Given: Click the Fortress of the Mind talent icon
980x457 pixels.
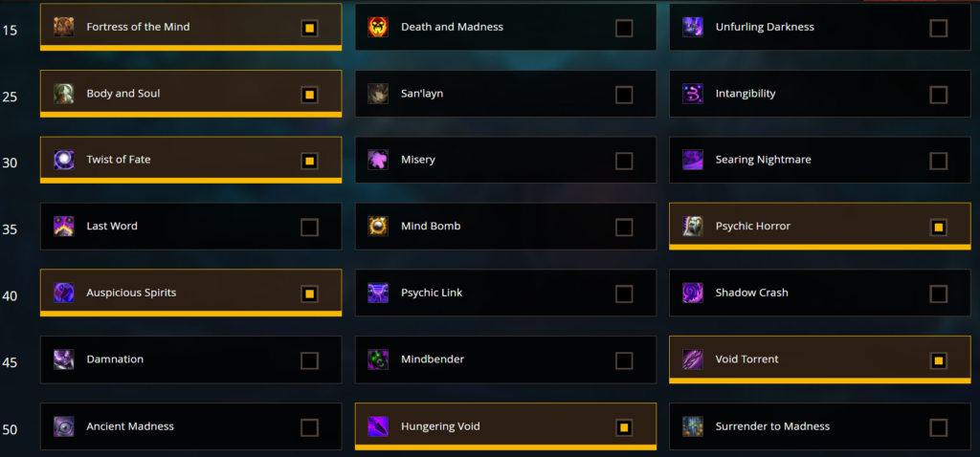Looking at the screenshot, I should pyautogui.click(x=64, y=27).
